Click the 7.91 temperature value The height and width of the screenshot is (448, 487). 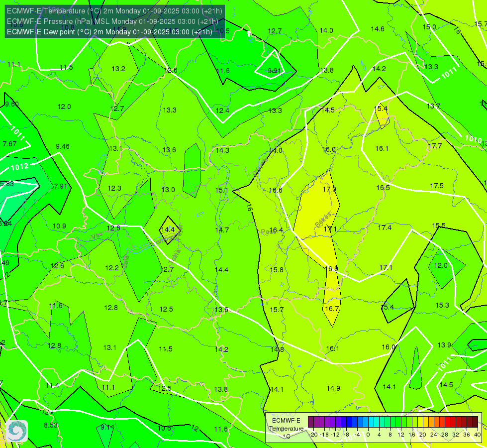(60, 186)
